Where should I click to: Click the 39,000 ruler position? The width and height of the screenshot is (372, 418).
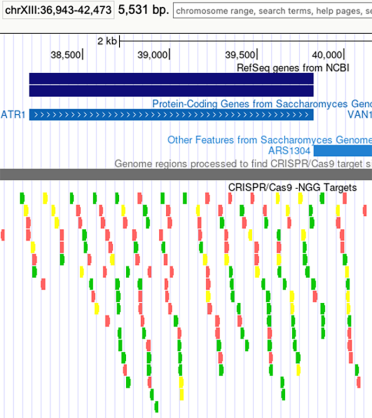click(x=153, y=55)
